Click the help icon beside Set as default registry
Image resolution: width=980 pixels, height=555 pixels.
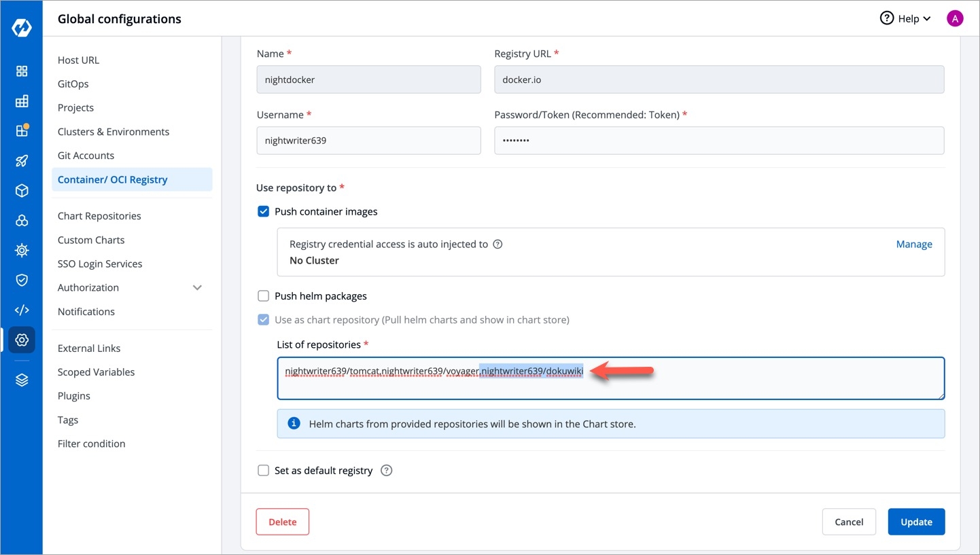point(387,470)
